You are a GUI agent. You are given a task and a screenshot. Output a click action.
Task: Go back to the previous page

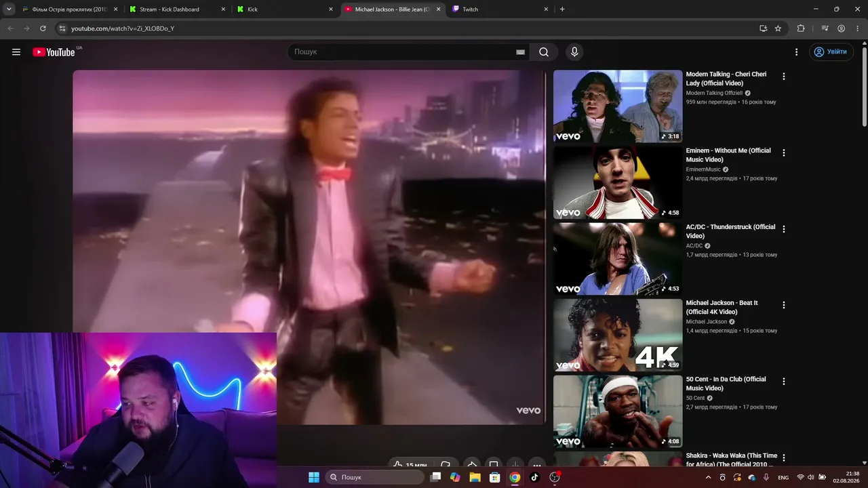[10, 28]
